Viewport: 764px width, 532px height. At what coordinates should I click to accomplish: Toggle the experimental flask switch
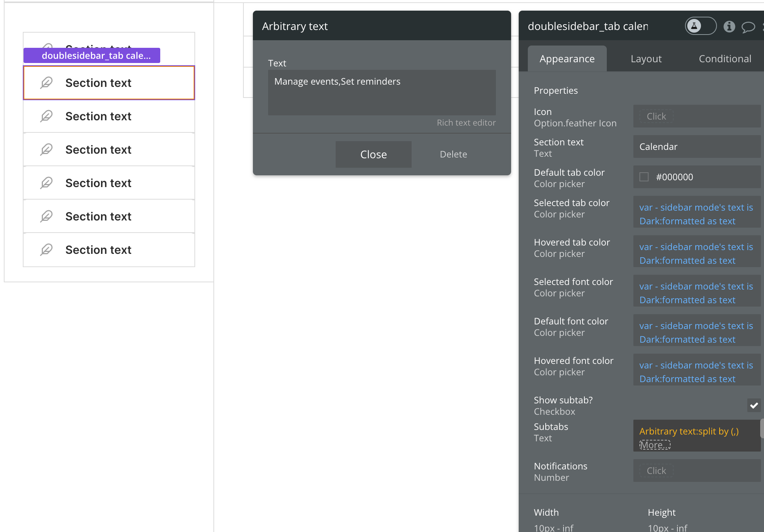701,26
